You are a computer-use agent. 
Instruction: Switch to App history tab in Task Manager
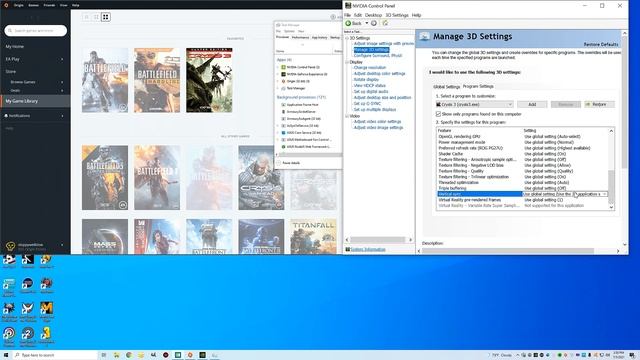[x=320, y=37]
